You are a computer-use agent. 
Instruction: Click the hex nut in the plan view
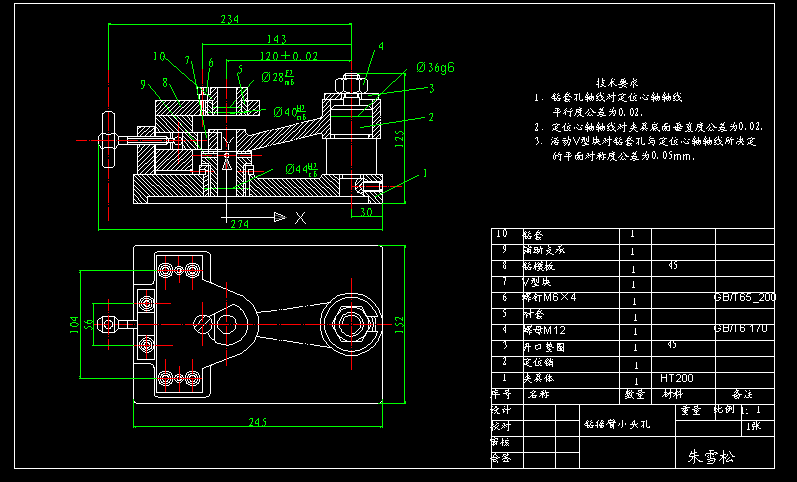coord(350,322)
